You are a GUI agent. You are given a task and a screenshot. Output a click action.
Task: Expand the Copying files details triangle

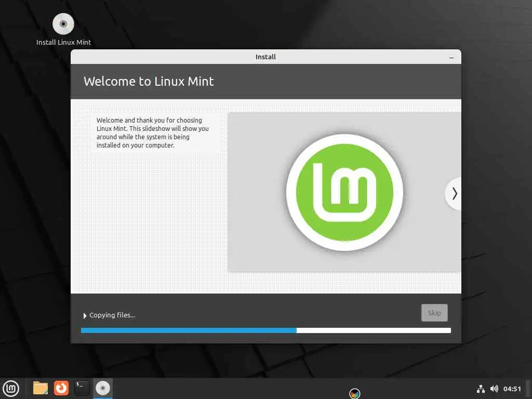click(85, 315)
